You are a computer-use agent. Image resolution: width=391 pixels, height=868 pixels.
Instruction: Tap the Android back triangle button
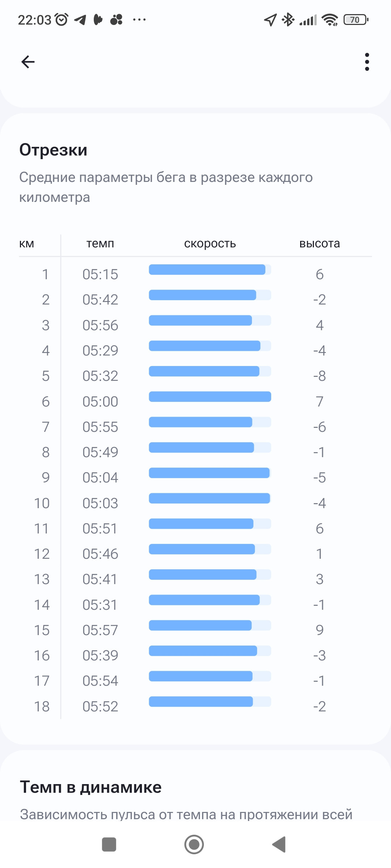tap(279, 844)
